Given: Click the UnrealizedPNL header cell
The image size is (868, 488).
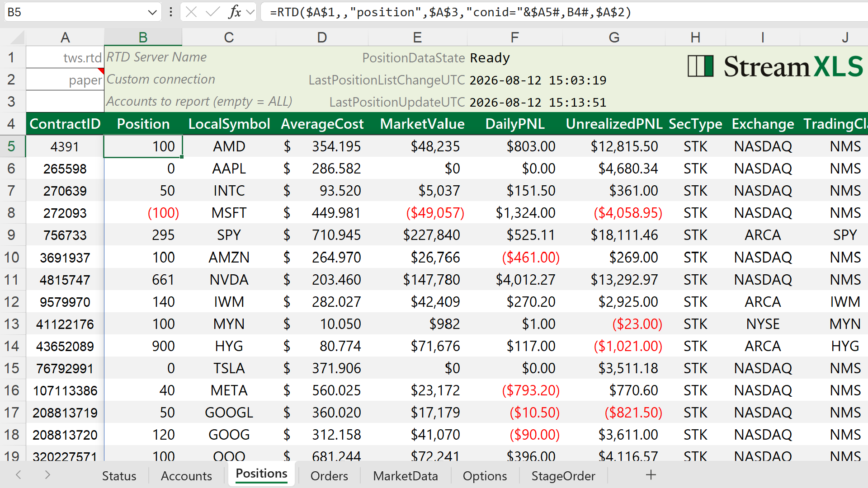Looking at the screenshot, I should (x=614, y=124).
